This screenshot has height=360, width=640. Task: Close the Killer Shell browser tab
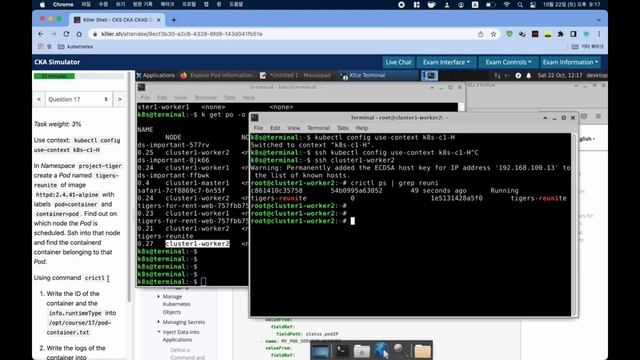158,20
